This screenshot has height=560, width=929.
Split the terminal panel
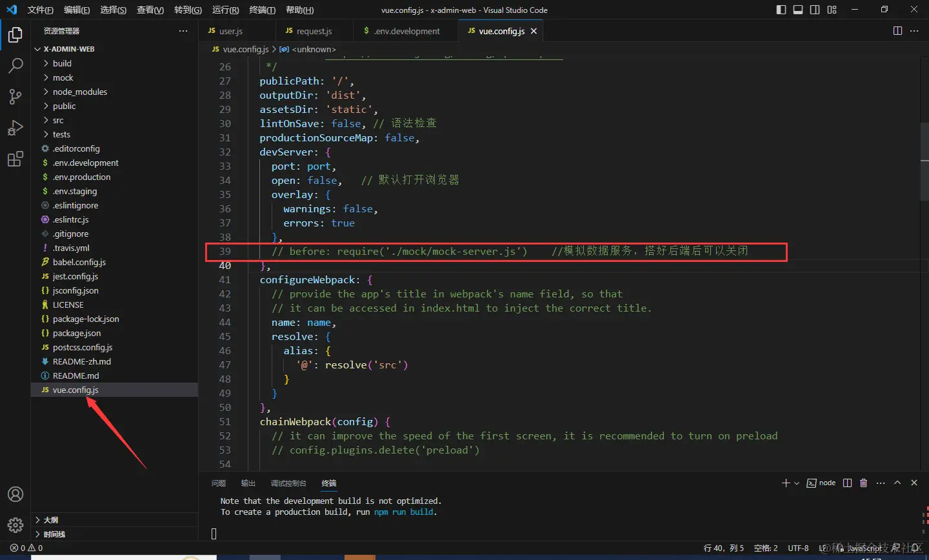pyautogui.click(x=847, y=483)
